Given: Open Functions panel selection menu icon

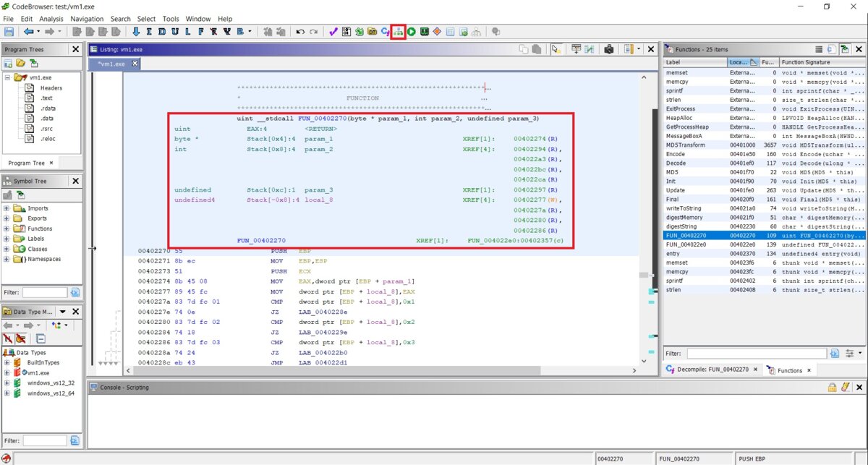Looking at the screenshot, I should 819,49.
